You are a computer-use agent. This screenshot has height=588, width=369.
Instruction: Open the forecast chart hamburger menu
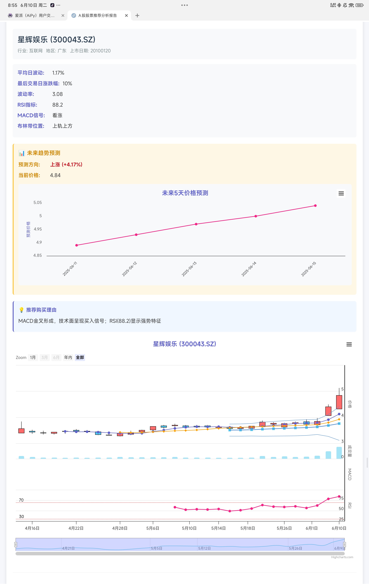click(341, 193)
